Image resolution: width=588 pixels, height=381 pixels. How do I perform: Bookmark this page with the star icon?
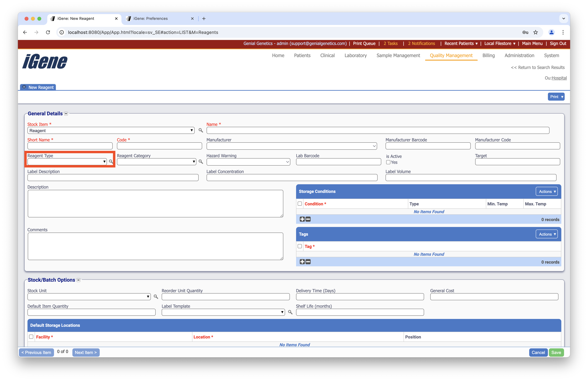click(x=535, y=32)
